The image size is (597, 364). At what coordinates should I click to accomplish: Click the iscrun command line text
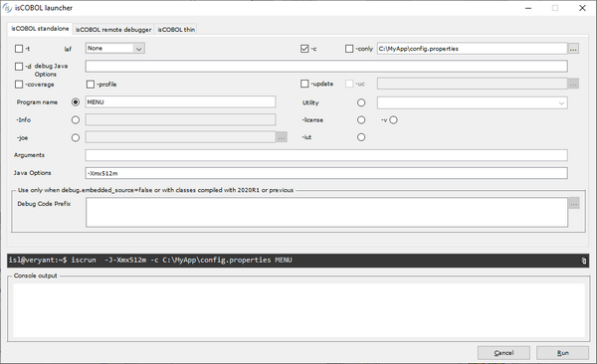pyautogui.click(x=150, y=260)
